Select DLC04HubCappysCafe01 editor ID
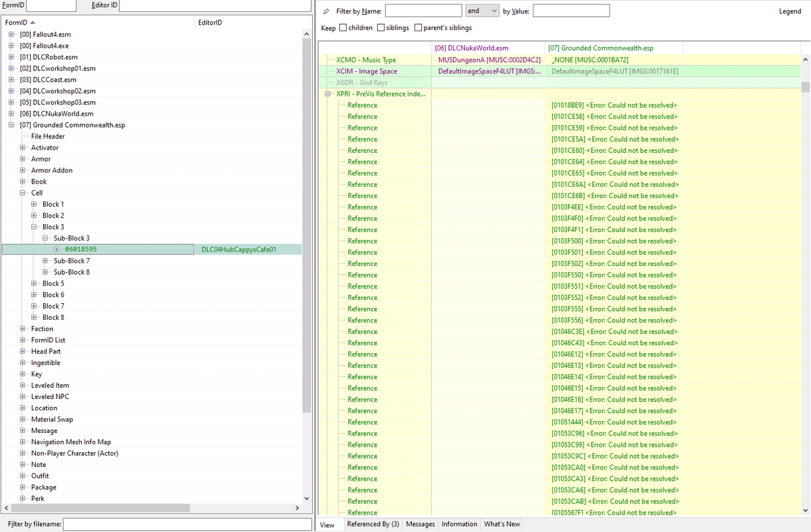The width and height of the screenshot is (811, 532). tap(239, 249)
